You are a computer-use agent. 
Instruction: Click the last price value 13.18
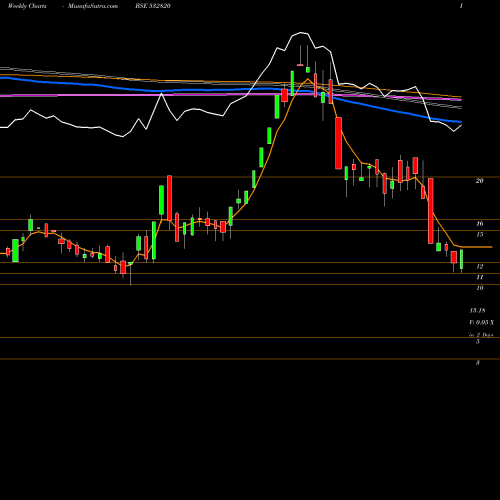(477, 310)
